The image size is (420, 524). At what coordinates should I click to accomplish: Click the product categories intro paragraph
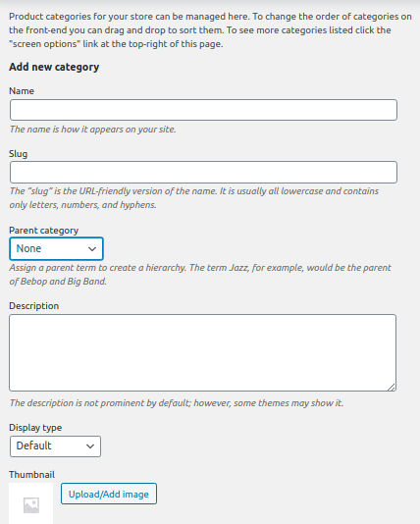(x=210, y=30)
